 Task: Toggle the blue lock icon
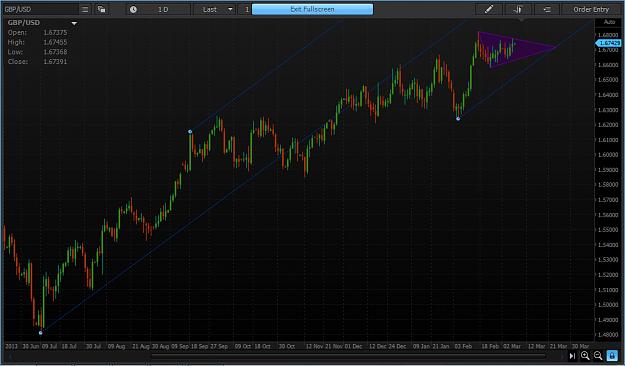coord(612,355)
